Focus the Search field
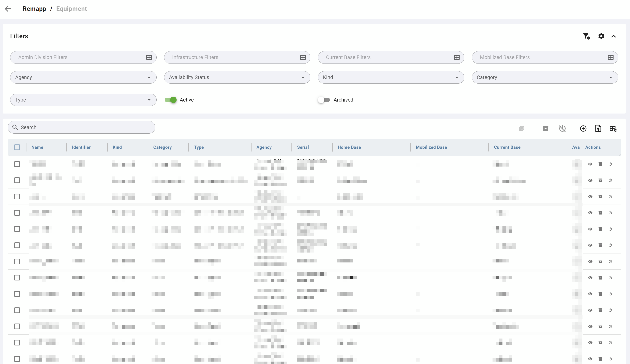The height and width of the screenshot is (364, 630). (x=82, y=127)
